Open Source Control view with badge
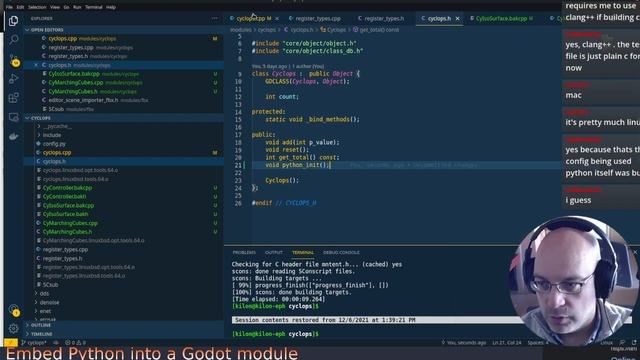640x360 pixels. point(13,60)
